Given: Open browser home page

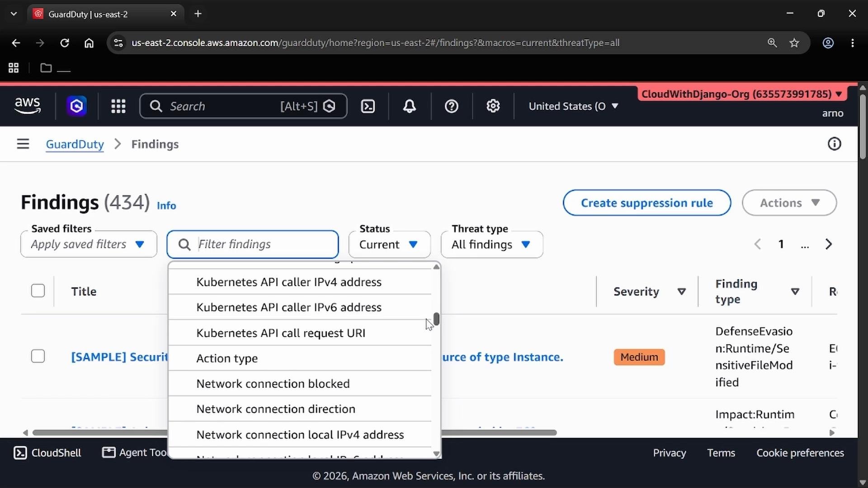Looking at the screenshot, I should (89, 43).
